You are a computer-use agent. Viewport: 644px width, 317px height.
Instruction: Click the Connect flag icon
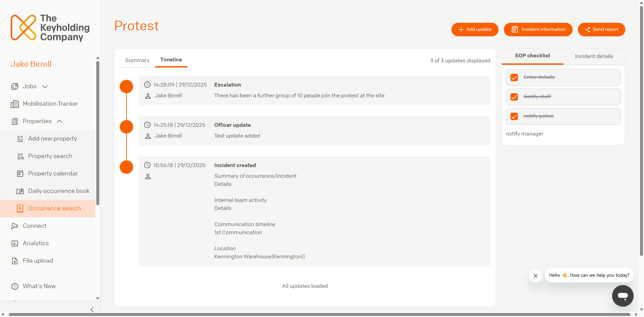point(15,226)
